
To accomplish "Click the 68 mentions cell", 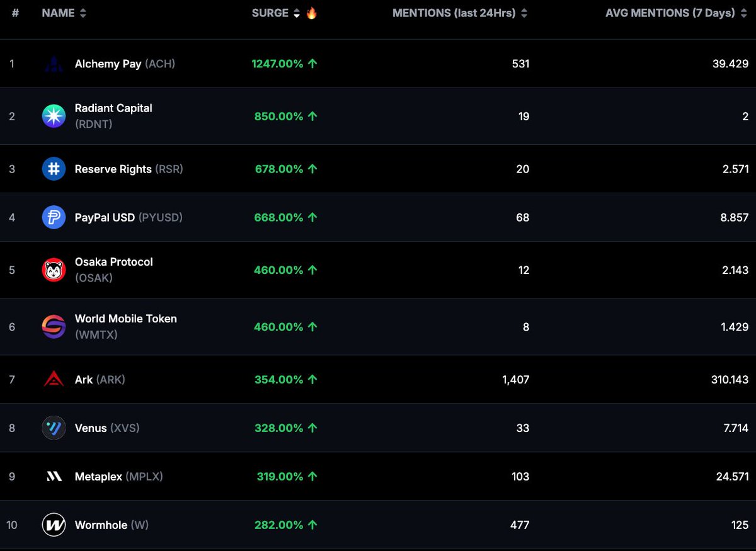I will tap(523, 217).
